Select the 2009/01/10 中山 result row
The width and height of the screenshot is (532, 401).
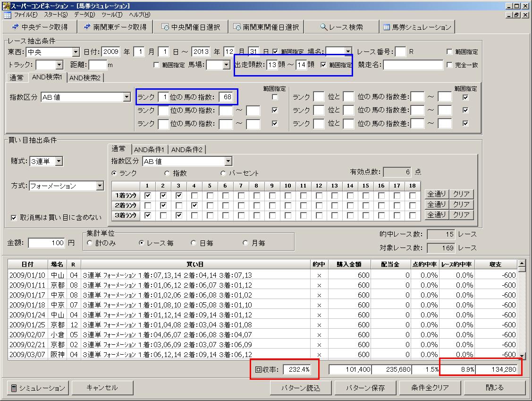[x=262, y=275]
